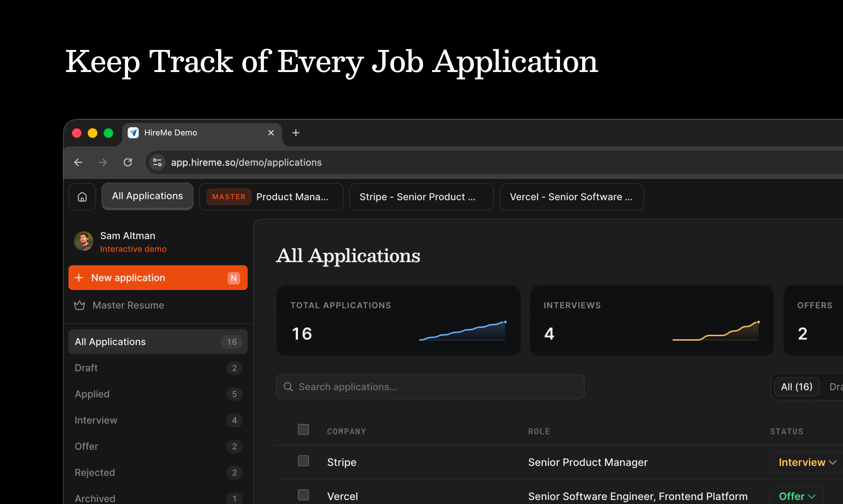The image size is (843, 504).
Task: Click the home icon button
Action: tap(82, 197)
